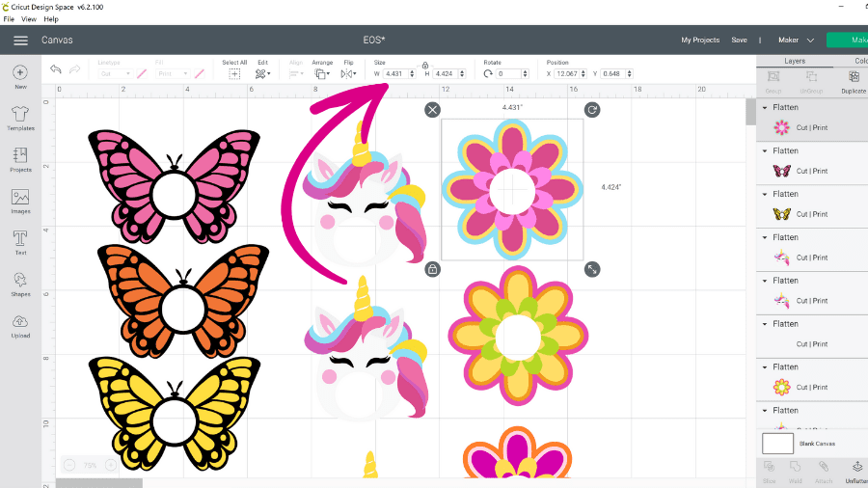The image size is (868, 488).
Task: Click the Rotate icon in toolbar
Action: [x=488, y=73]
